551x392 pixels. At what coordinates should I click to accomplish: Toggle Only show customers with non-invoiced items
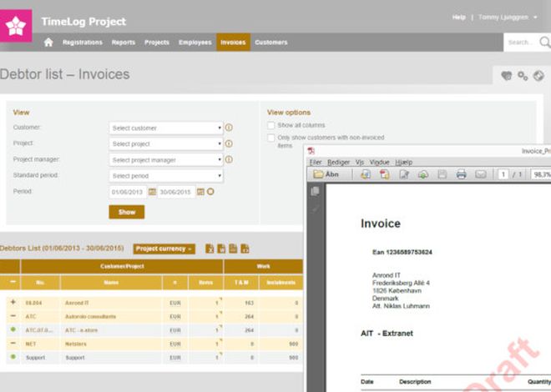271,138
